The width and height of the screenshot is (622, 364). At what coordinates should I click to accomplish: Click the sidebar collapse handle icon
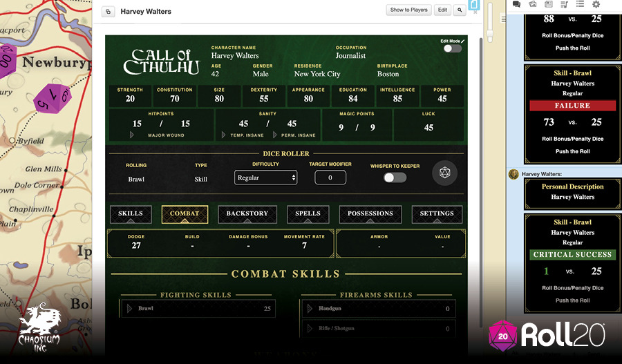[503, 19]
